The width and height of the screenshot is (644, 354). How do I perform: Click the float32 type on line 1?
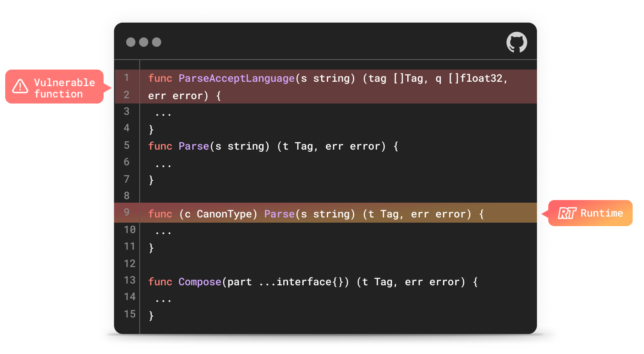481,78
